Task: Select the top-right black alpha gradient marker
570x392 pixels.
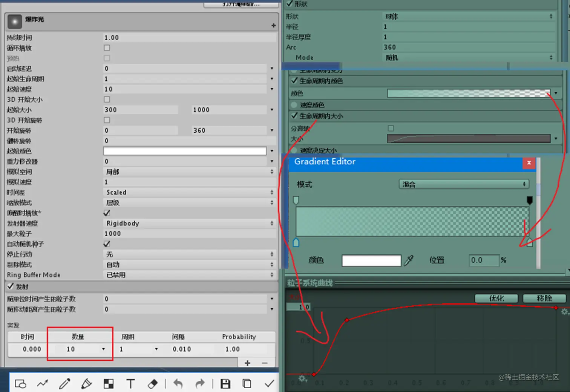Action: pos(530,200)
